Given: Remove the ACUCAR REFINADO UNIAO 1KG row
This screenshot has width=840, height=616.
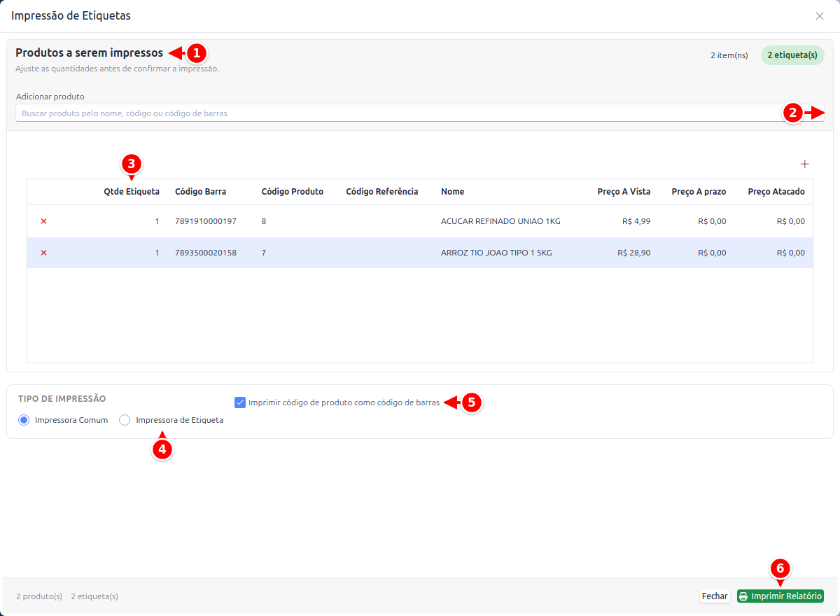Looking at the screenshot, I should [x=43, y=221].
